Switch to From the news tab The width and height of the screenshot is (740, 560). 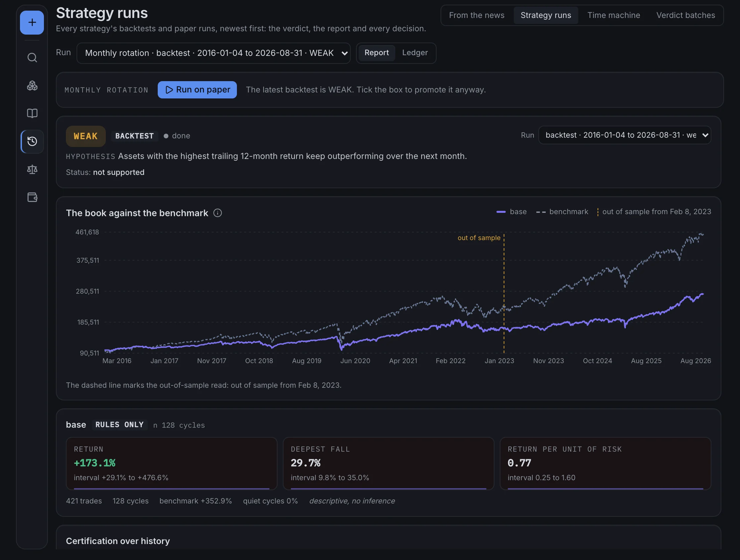point(476,15)
